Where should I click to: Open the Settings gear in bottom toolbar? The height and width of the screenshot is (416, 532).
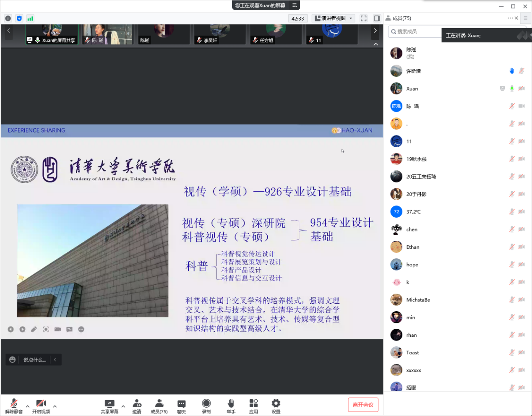pos(276,405)
